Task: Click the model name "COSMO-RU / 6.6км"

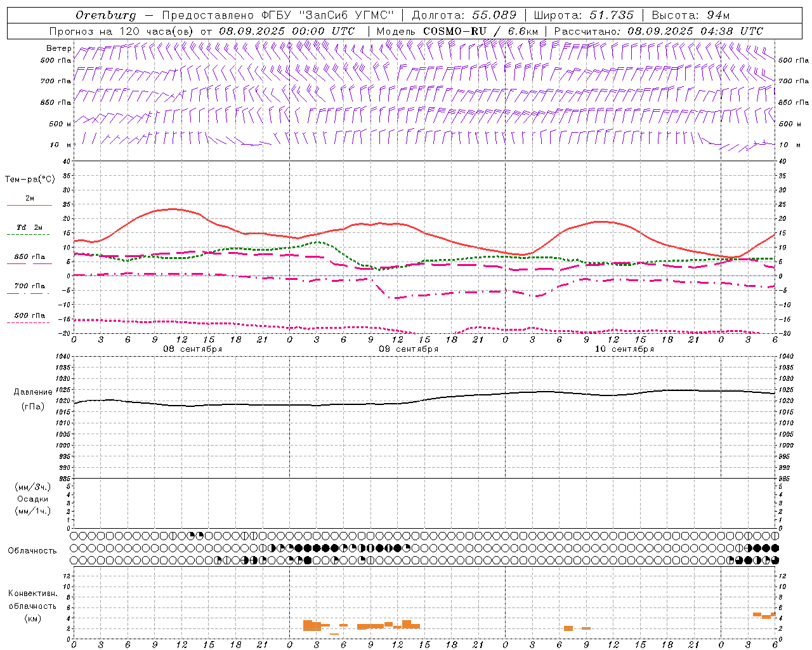Action: pyautogui.click(x=481, y=31)
